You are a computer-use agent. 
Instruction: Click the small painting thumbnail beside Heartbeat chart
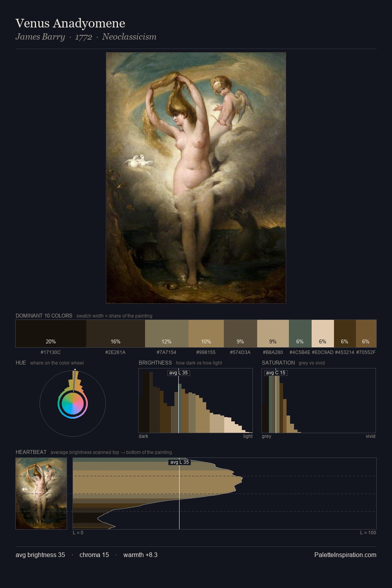click(x=41, y=494)
